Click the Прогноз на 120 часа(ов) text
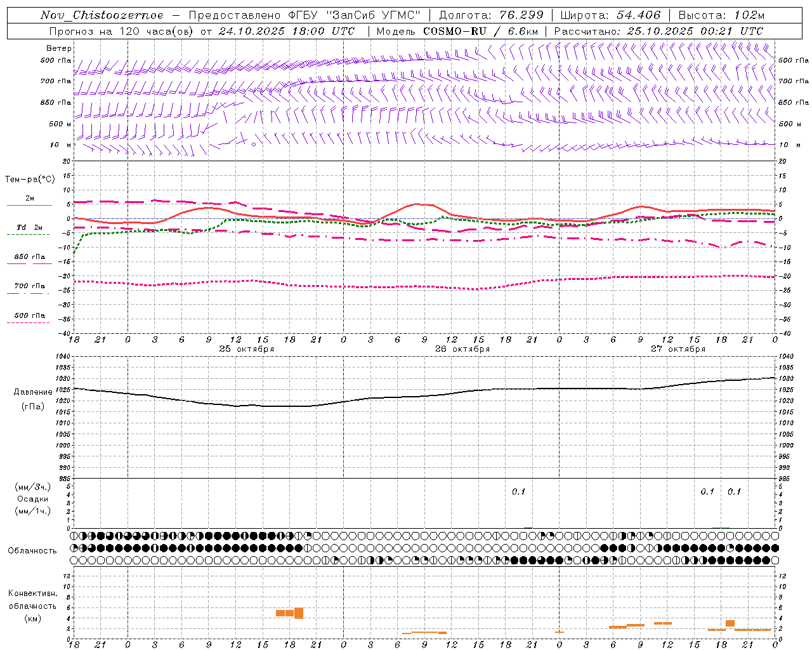 122,31
